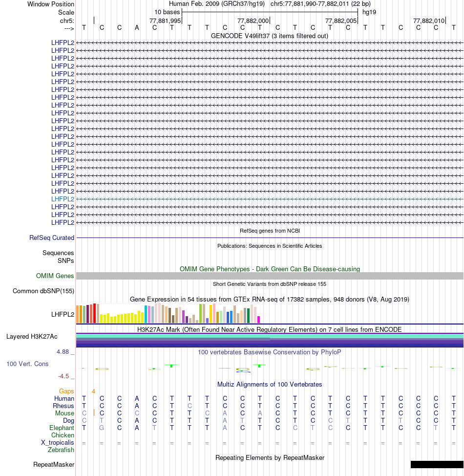The width and height of the screenshot is (464, 476).
Task: Click the 'chr5:' ruler label
Action: tap(67, 21)
